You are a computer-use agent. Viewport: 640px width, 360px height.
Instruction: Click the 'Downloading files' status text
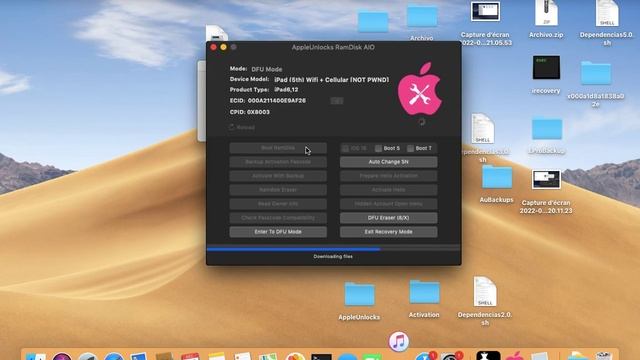coord(333,257)
